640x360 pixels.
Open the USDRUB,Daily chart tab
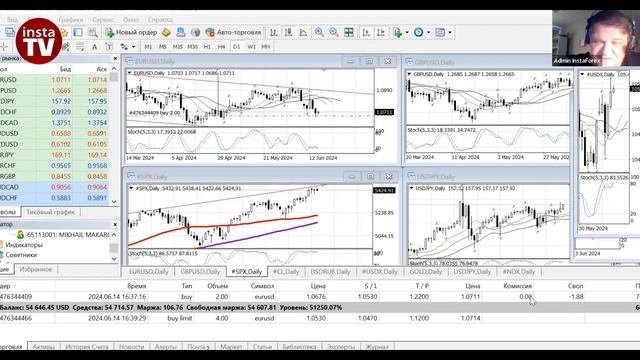pos(330,271)
